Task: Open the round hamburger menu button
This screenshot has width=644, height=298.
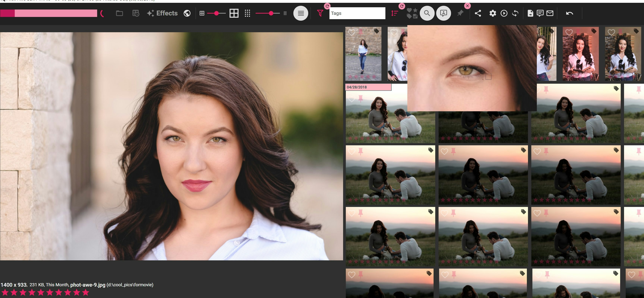Action: point(301,13)
